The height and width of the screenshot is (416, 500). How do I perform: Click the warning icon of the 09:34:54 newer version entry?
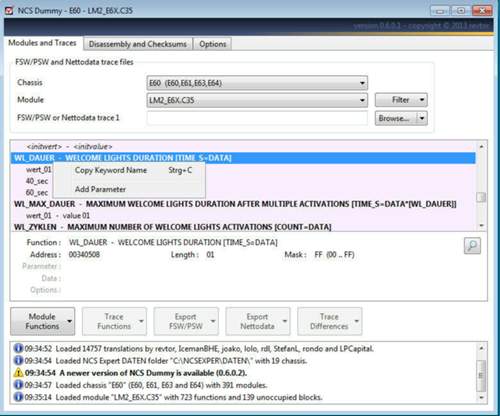click(x=18, y=373)
